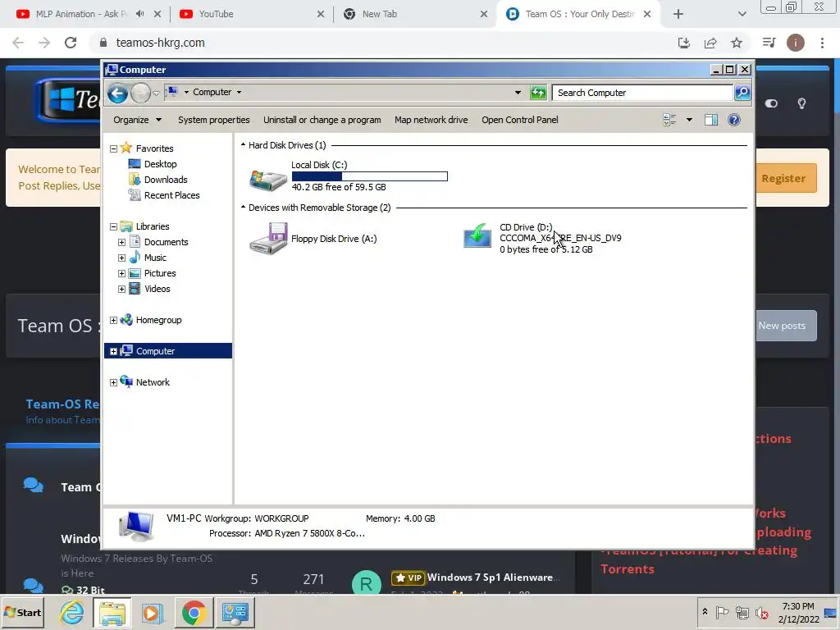Click the New posts button

click(785, 326)
